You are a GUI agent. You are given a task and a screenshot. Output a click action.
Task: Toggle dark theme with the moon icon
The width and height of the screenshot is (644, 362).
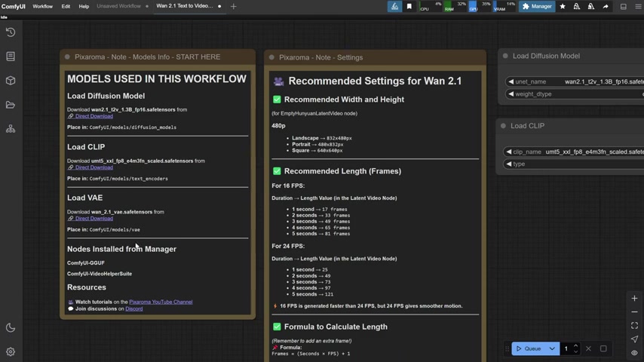[x=11, y=327]
